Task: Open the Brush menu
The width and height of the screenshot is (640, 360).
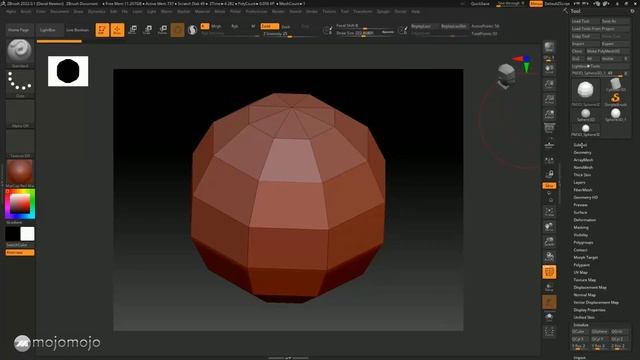Action: 26,11
